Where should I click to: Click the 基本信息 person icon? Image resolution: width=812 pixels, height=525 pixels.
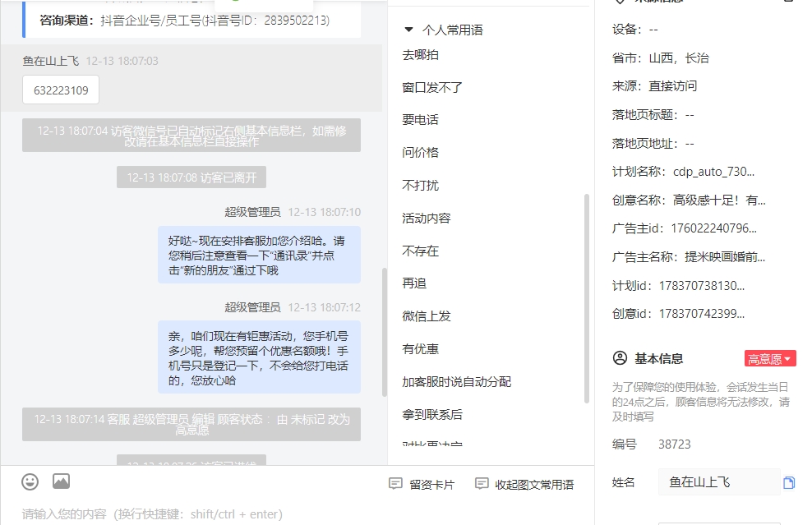(620, 358)
